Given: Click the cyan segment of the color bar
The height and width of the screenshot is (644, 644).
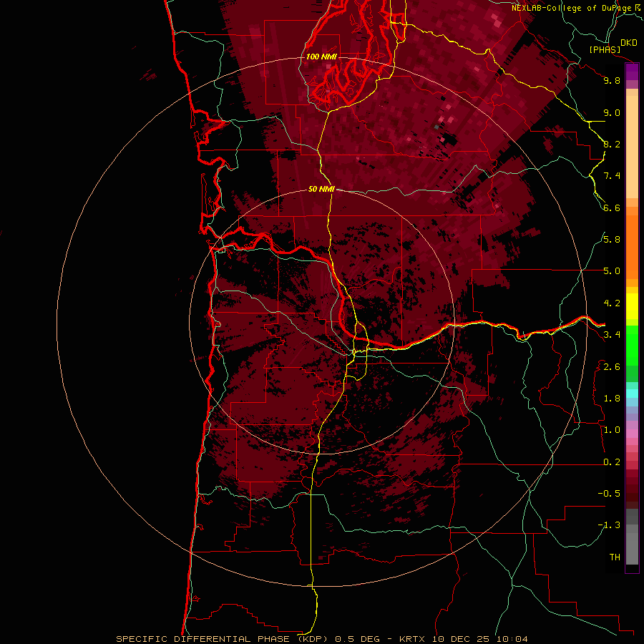Looking at the screenshot, I should [x=632, y=394].
